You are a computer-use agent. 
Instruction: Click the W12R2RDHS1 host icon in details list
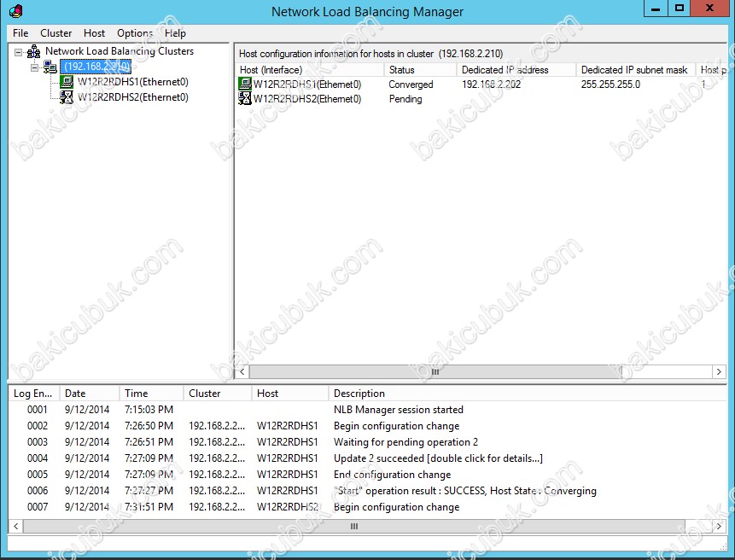tap(245, 84)
